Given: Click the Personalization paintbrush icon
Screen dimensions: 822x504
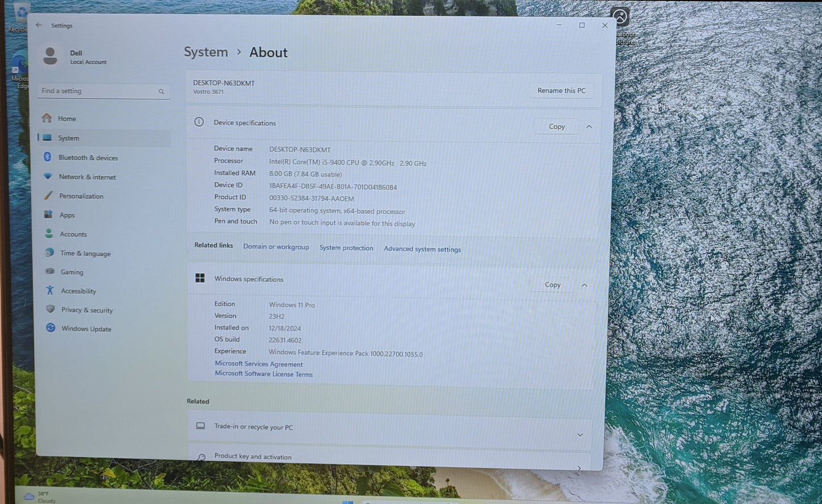Looking at the screenshot, I should tap(48, 196).
